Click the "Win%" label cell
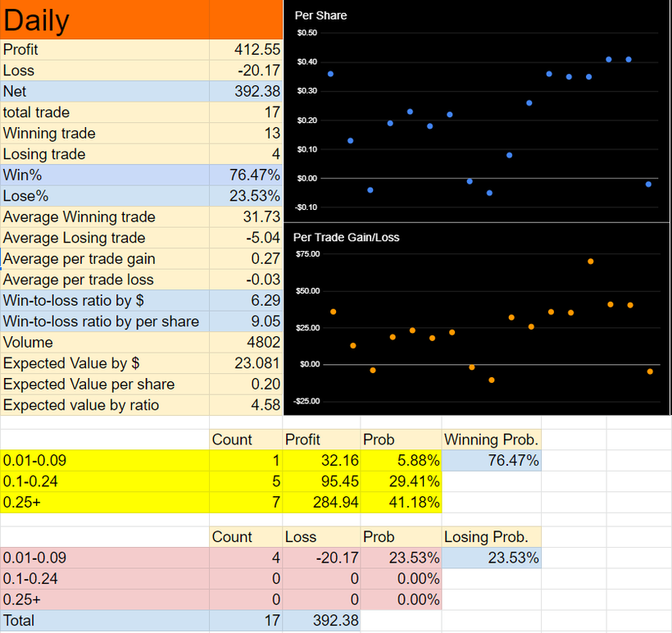The width and height of the screenshot is (672, 633). [x=105, y=175]
